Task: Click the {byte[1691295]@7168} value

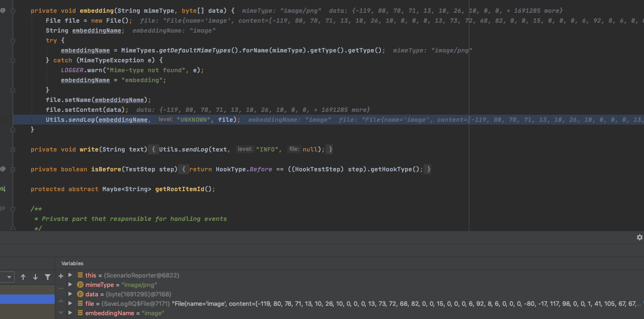Action: click(x=138, y=294)
